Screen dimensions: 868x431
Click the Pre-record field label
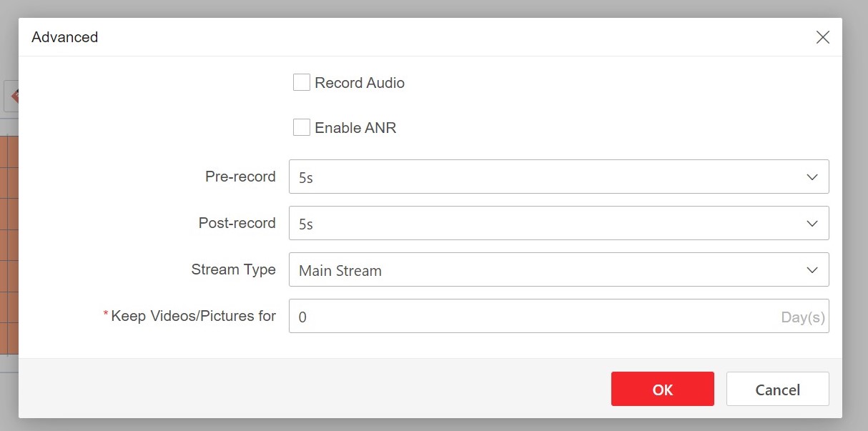(240, 177)
